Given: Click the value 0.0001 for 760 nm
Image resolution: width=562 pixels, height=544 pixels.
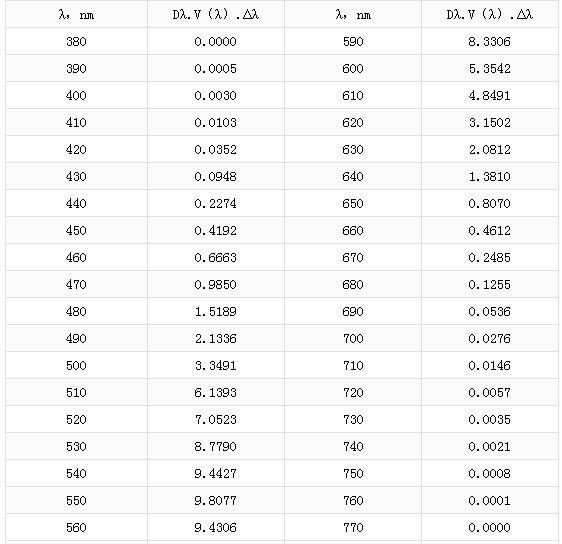Looking at the screenshot, I should pyautogui.click(x=490, y=501).
